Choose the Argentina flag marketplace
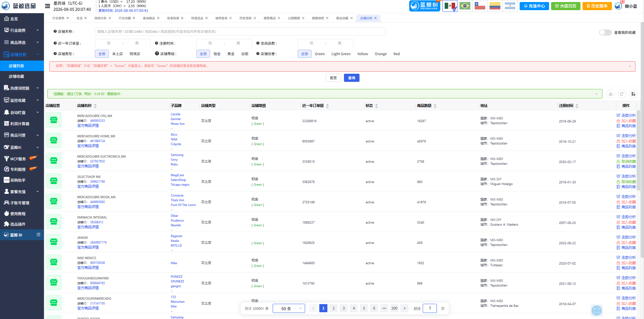The width and height of the screenshot is (644, 319). [510, 6]
